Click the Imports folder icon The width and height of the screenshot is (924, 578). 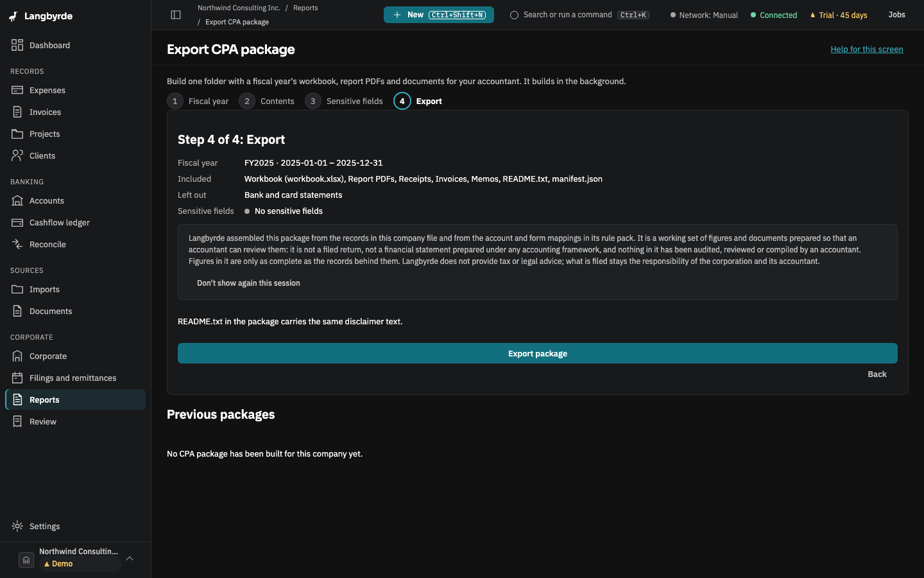(17, 289)
